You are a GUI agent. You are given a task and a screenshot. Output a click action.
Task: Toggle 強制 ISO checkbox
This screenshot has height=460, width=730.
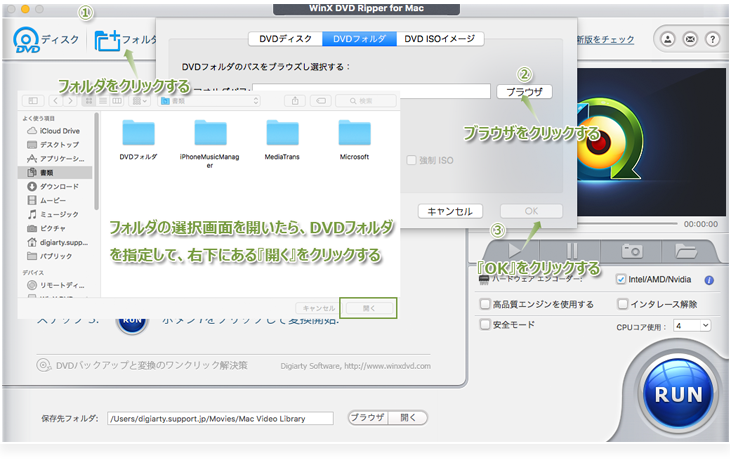[x=411, y=161]
